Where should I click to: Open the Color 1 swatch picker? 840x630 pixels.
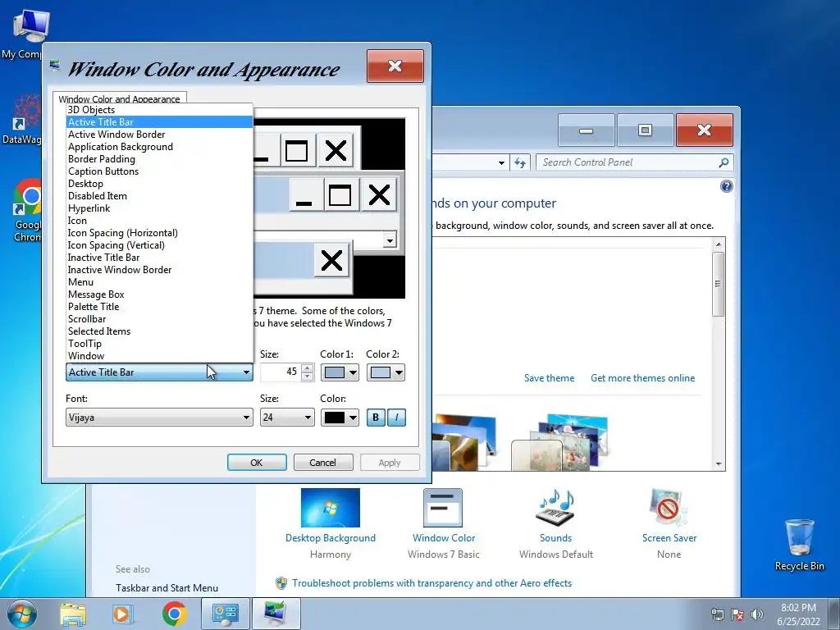(340, 372)
